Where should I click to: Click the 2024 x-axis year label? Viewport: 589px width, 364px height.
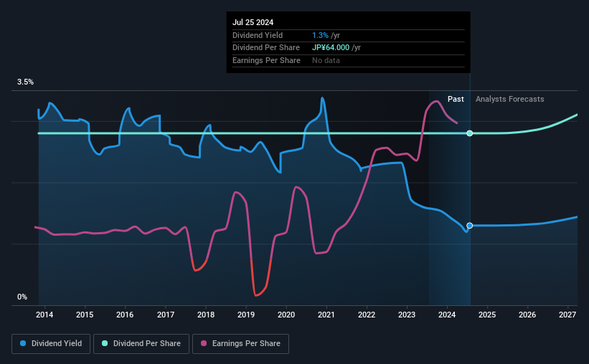tap(447, 315)
